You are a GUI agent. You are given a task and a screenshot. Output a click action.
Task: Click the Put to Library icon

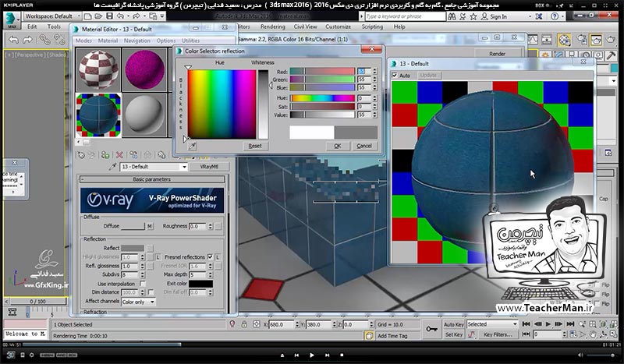(x=161, y=155)
